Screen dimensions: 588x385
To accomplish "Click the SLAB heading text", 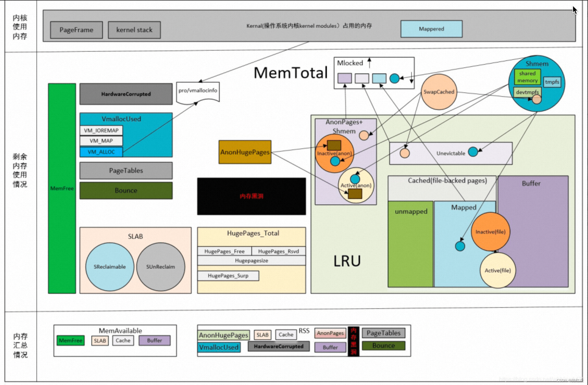I will (135, 236).
